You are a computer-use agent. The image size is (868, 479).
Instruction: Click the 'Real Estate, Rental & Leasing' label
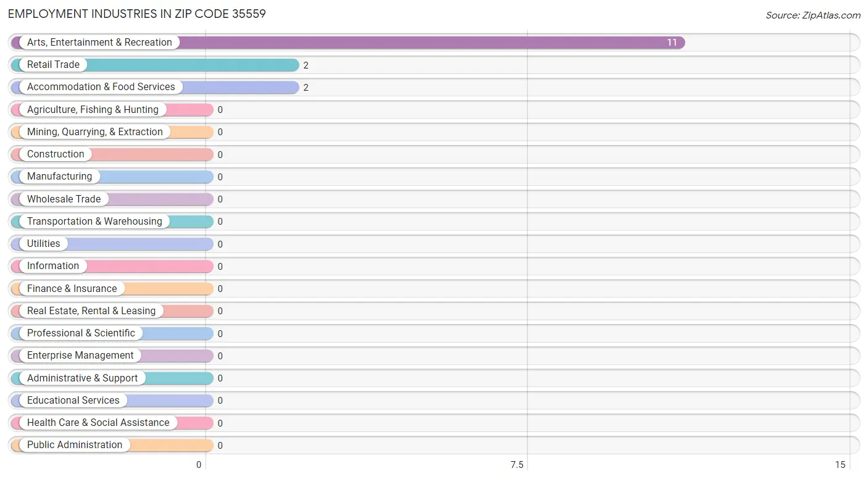(x=91, y=311)
